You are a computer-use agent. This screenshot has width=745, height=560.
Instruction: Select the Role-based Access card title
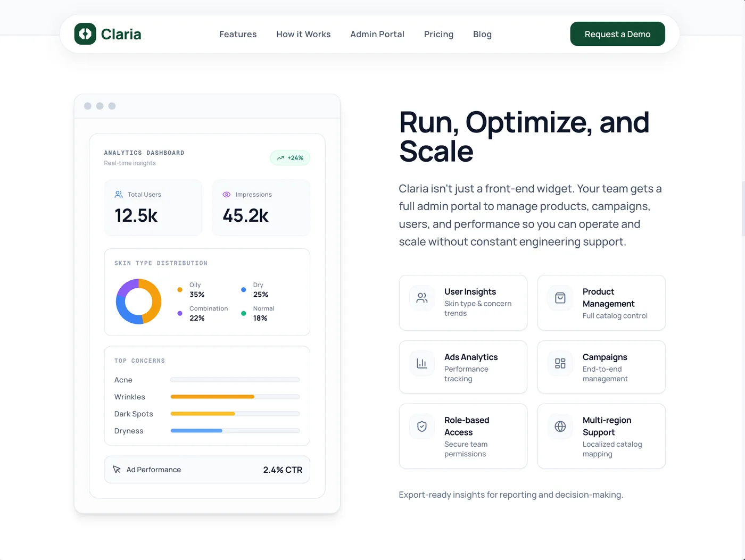467,426
